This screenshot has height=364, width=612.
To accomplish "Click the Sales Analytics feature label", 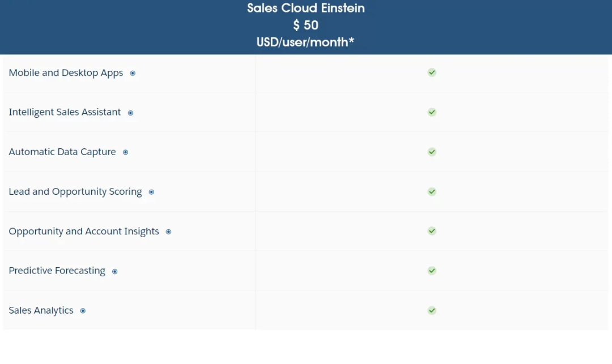I will pyautogui.click(x=41, y=310).
